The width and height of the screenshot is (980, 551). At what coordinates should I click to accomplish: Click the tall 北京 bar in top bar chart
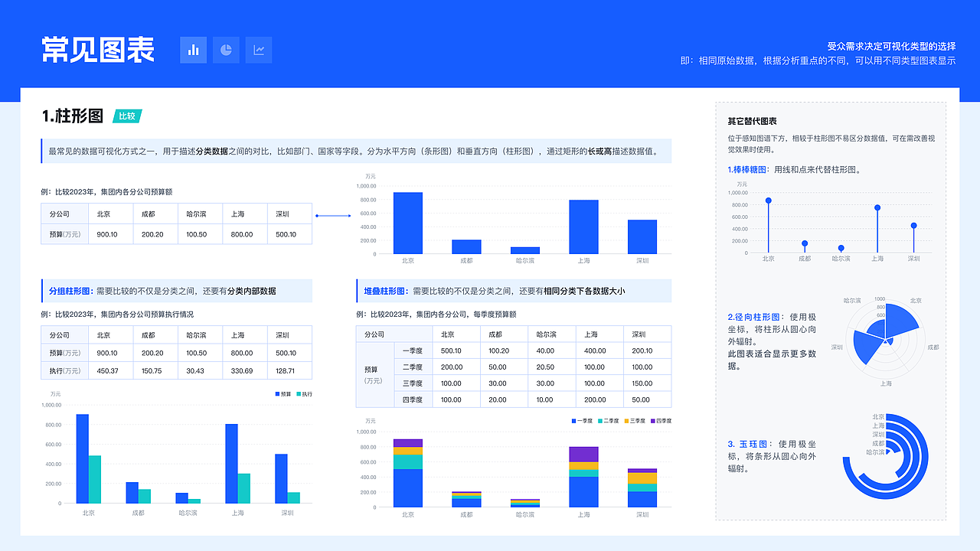[408, 223]
